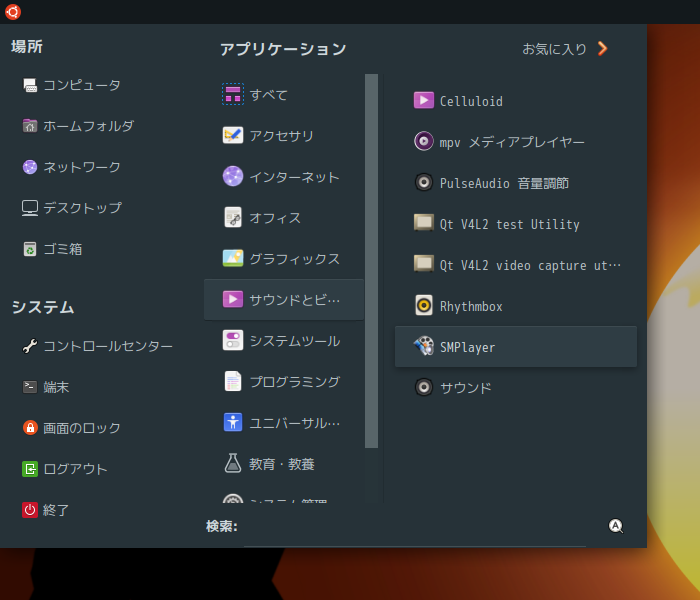The height and width of the screenshot is (600, 700).
Task: Click the 画面のロック padlock icon
Action: [30, 428]
